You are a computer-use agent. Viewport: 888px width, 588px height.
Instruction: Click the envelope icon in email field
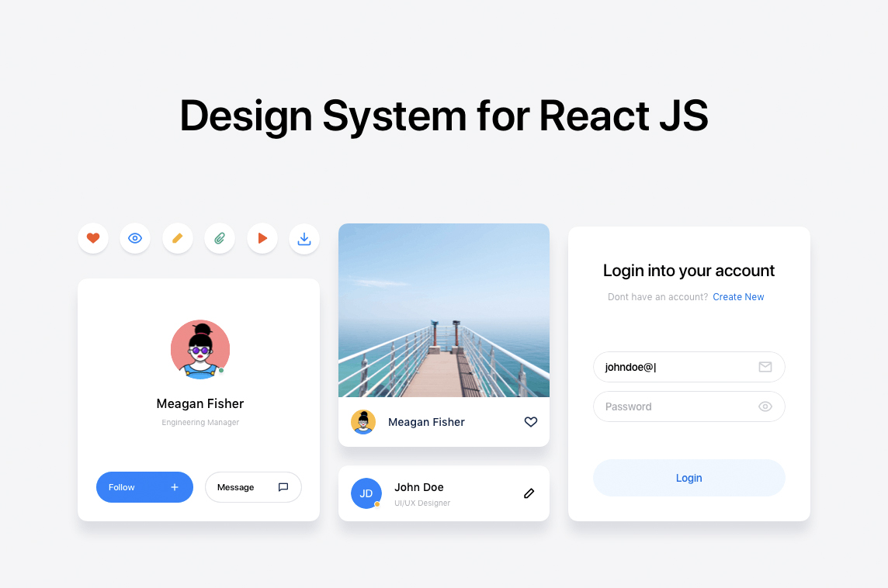click(765, 367)
